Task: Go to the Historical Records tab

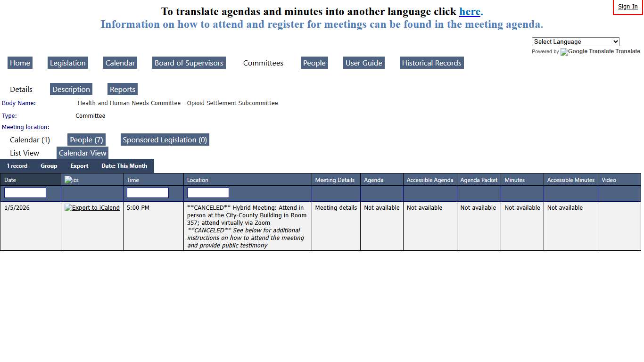Action: (x=431, y=63)
